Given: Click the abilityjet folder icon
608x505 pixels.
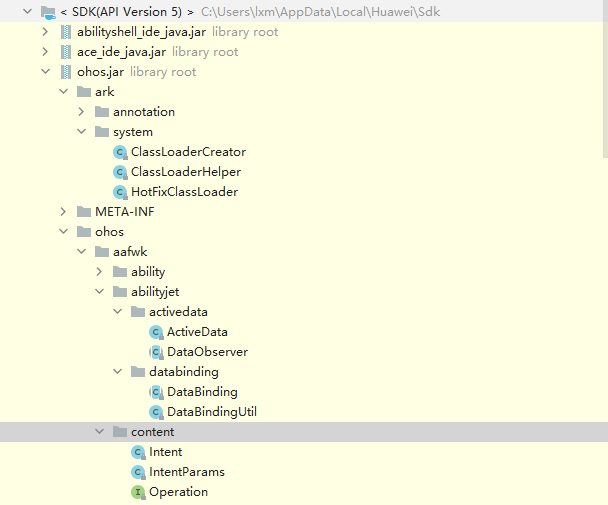Looking at the screenshot, I should (x=120, y=292).
